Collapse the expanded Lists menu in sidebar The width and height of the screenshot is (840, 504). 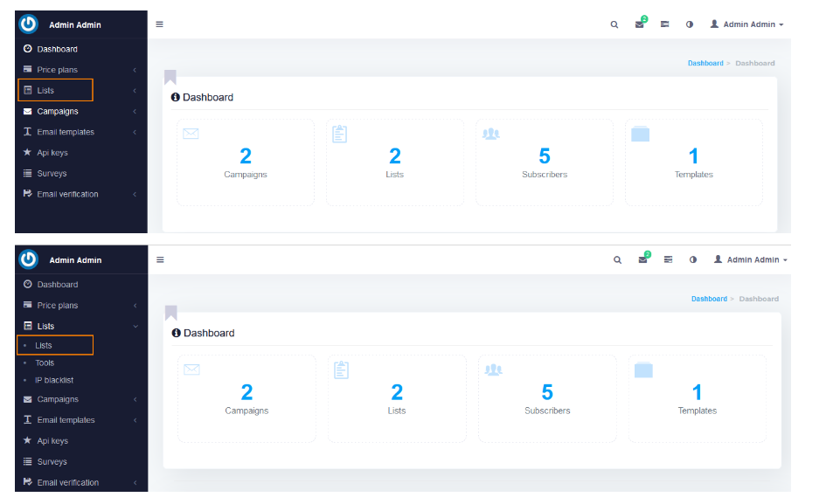[x=45, y=326]
